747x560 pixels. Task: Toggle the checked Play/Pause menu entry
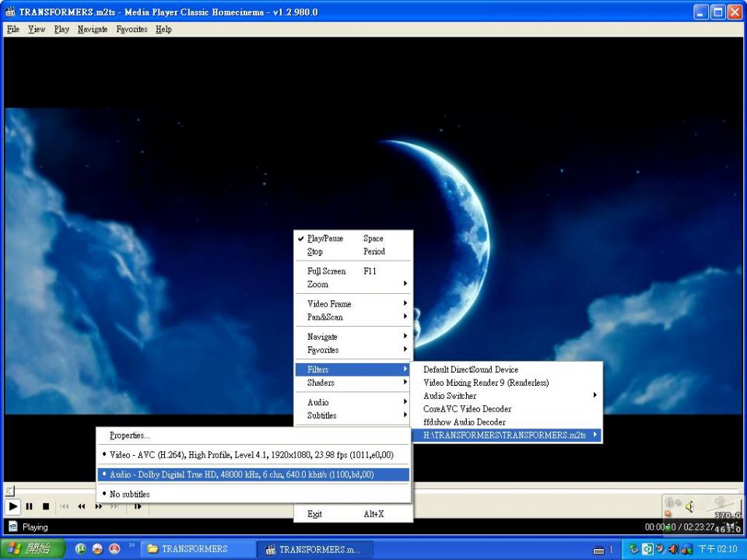[325, 239]
